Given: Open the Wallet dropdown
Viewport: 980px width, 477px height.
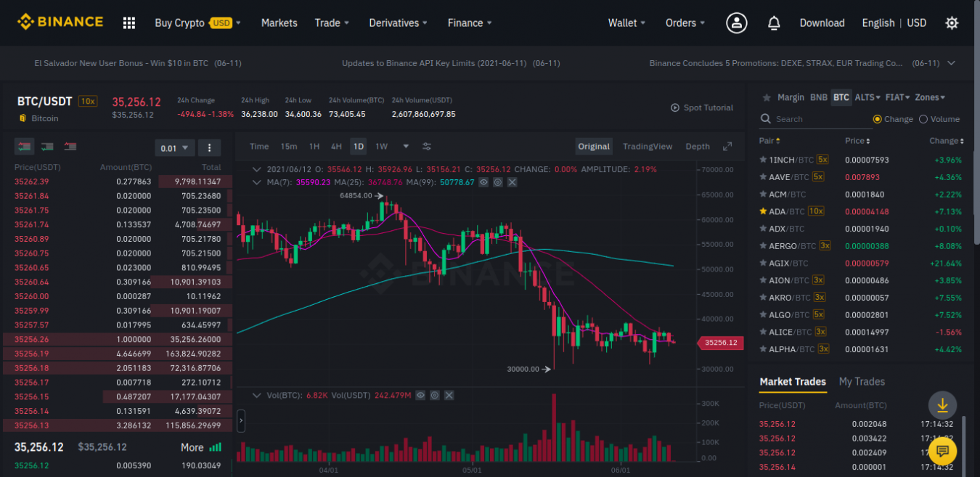Looking at the screenshot, I should [627, 23].
